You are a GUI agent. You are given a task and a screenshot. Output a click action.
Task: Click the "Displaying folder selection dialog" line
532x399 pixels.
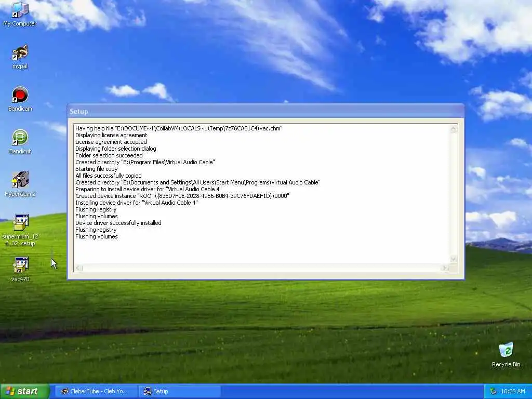pyautogui.click(x=116, y=149)
